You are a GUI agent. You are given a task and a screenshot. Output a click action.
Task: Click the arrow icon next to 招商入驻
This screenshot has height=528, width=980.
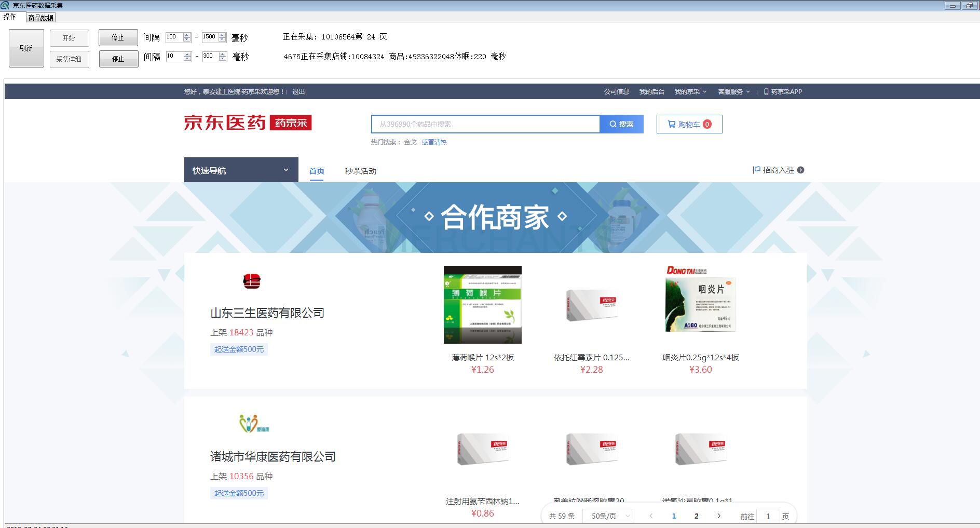[x=800, y=170]
